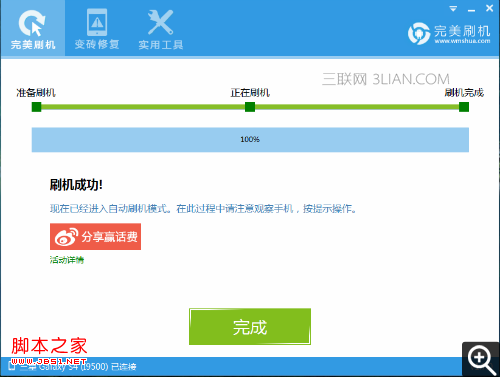
Task: Click the 准备刷机 label
Action: coord(36,93)
